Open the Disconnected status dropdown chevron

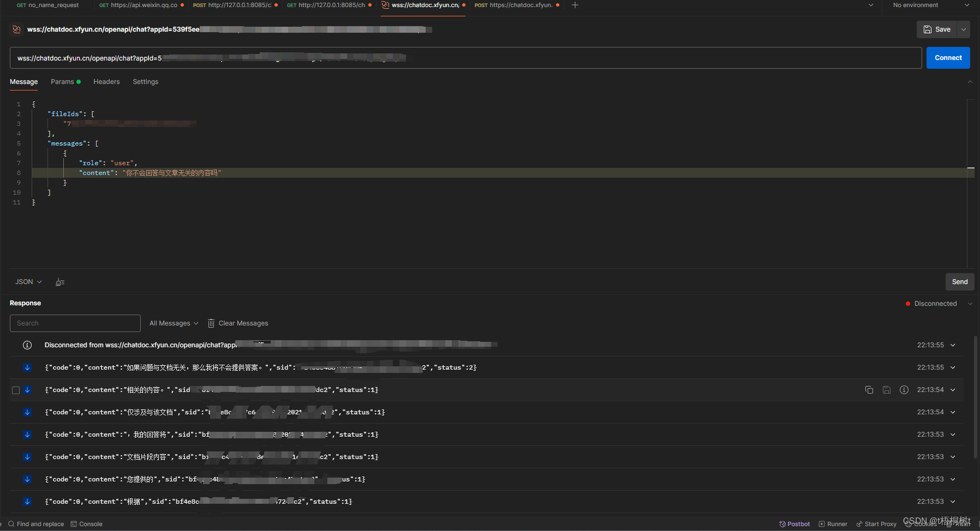pos(970,304)
